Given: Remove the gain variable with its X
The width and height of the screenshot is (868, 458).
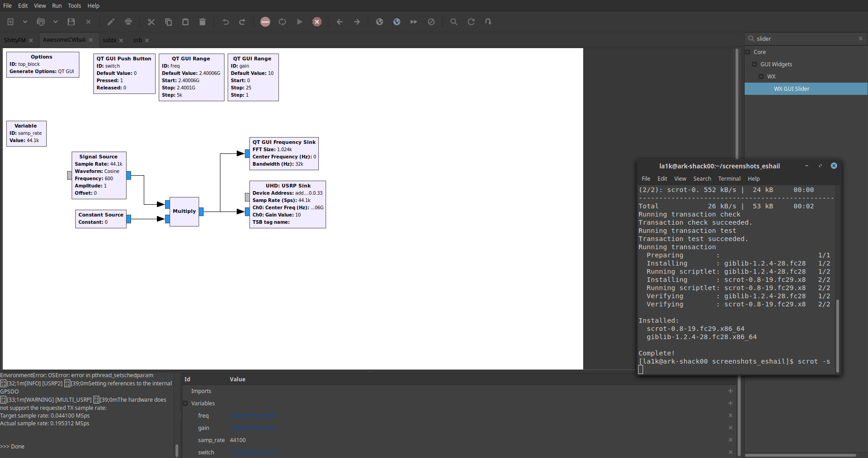Looking at the screenshot, I should (730, 428).
